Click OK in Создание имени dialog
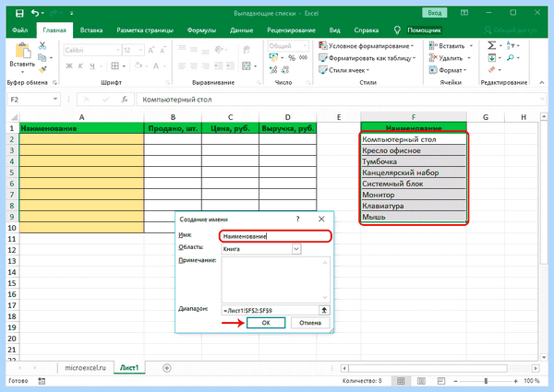This screenshot has width=554, height=392. click(x=266, y=323)
